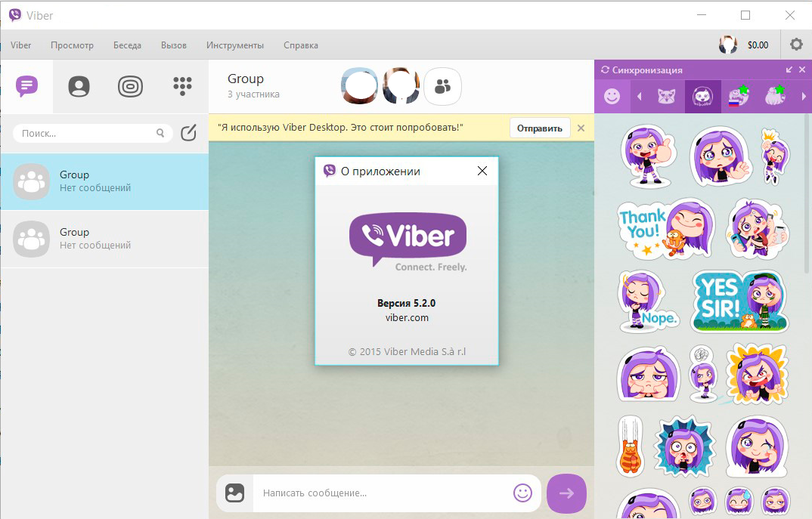Send the winking Violet sticker
812x519 pixels.
tap(757, 446)
